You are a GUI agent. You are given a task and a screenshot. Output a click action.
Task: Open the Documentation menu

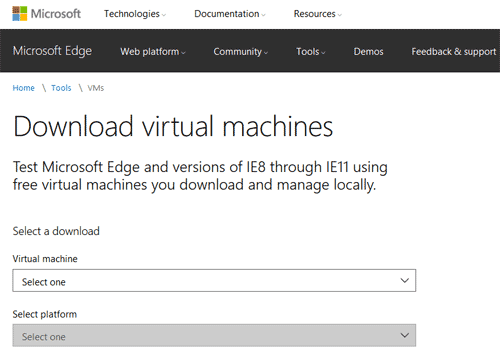tap(230, 14)
